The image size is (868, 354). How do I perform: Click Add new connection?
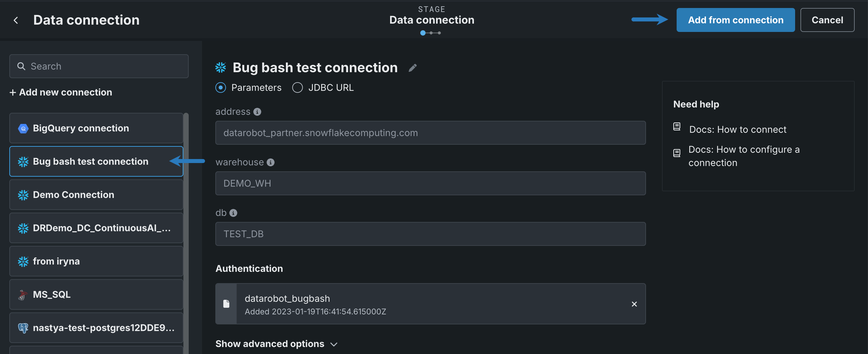61,92
